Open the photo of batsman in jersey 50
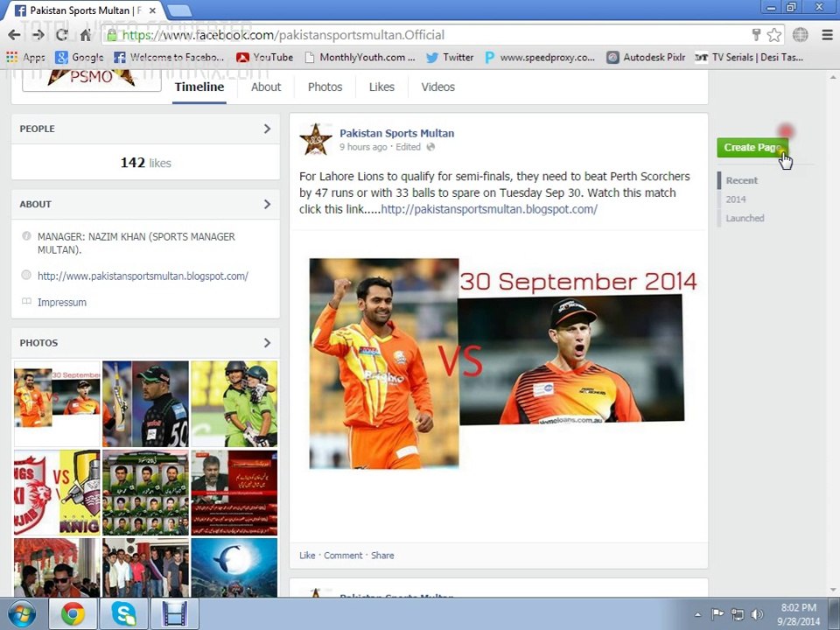This screenshot has width=840, height=630. pos(146,404)
